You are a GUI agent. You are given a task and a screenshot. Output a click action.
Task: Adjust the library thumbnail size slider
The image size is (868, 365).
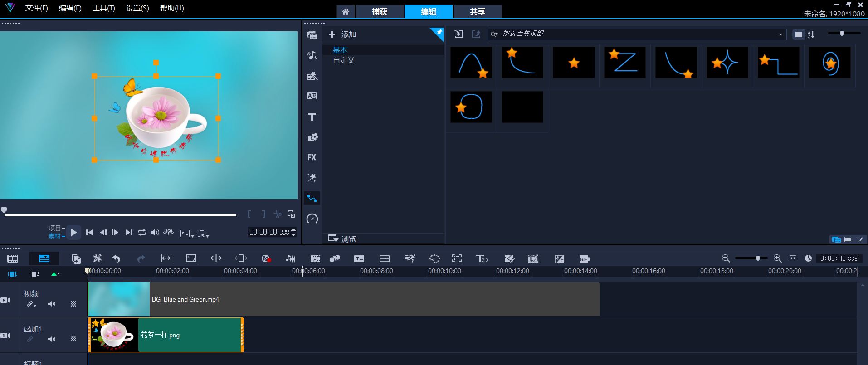[844, 33]
